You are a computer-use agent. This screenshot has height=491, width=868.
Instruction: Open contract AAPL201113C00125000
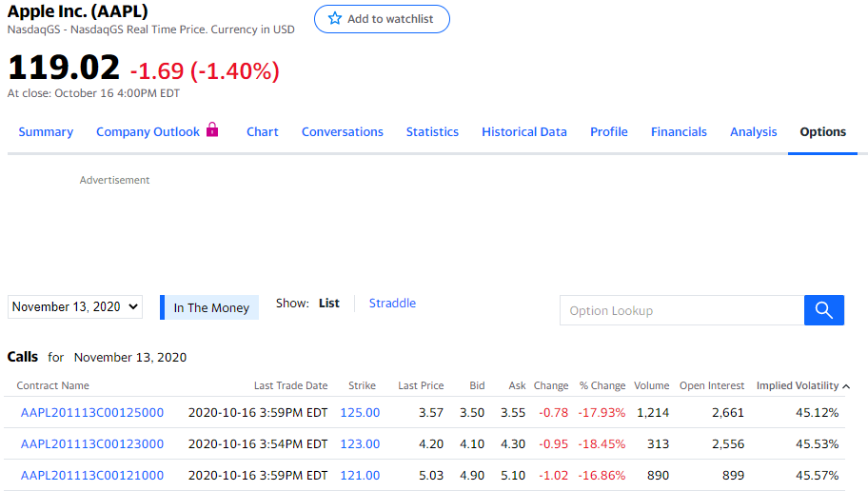click(92, 413)
